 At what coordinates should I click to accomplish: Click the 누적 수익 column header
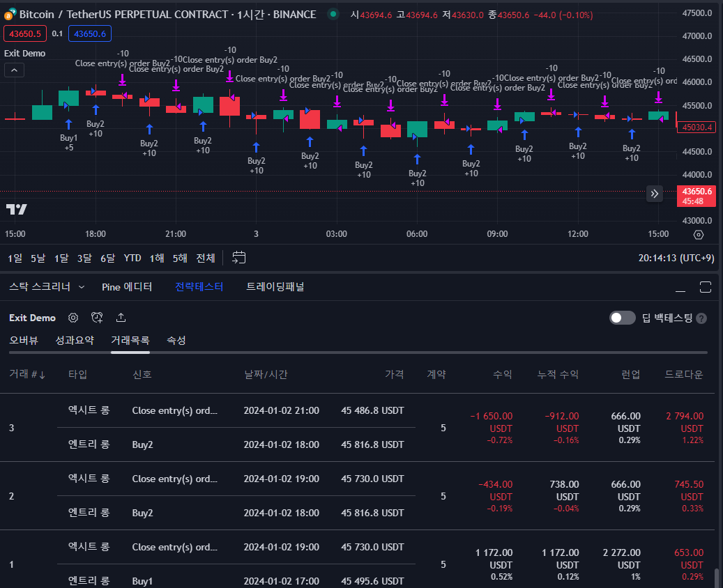click(558, 374)
